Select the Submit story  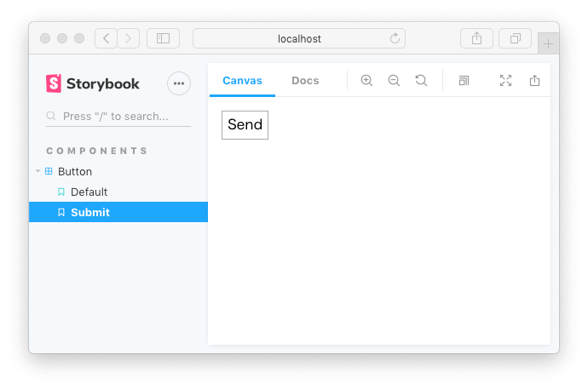(x=118, y=212)
